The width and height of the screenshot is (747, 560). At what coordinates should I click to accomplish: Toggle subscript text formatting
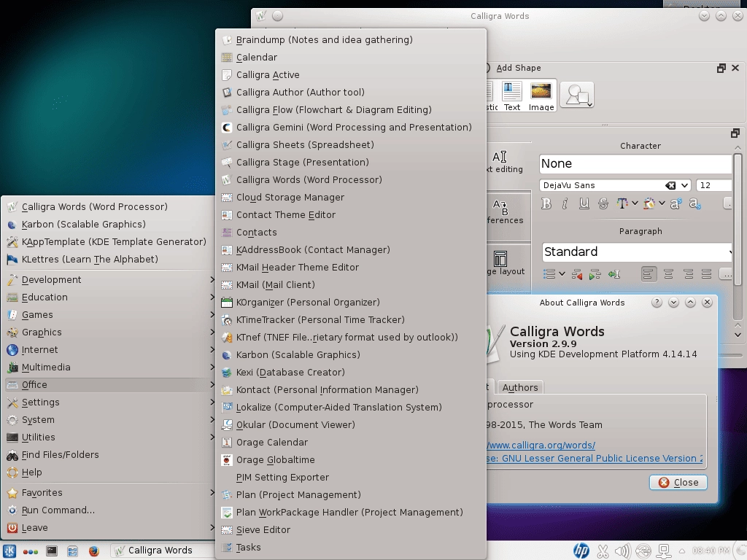pyautogui.click(x=694, y=204)
